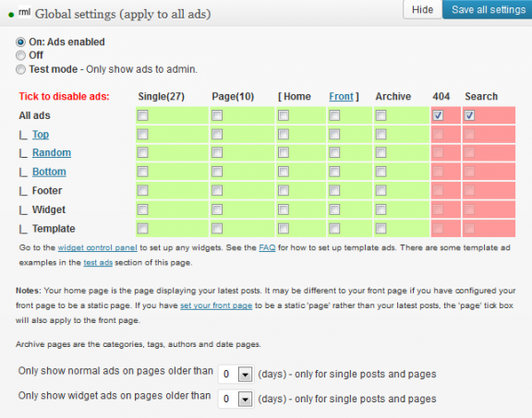Open the widget control panel link
Screen dimensions: 532x418
point(97,248)
